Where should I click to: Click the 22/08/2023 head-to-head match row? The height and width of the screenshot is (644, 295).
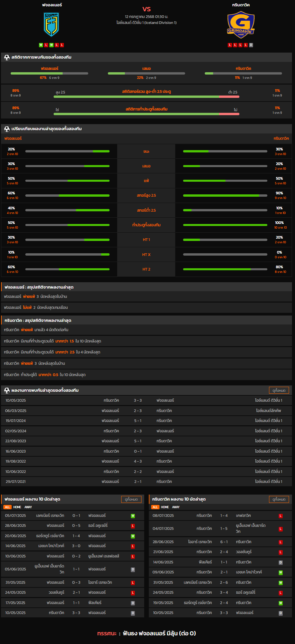[x=147, y=441]
